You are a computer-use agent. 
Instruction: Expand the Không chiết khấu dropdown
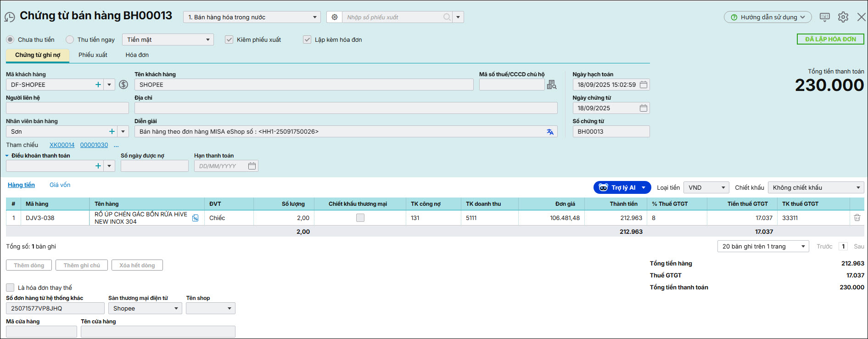[x=816, y=187]
